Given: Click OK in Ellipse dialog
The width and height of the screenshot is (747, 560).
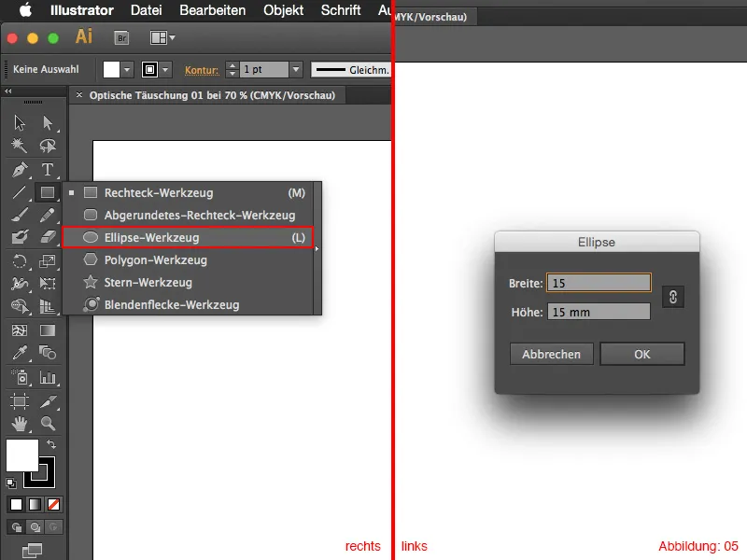Looking at the screenshot, I should (641, 354).
